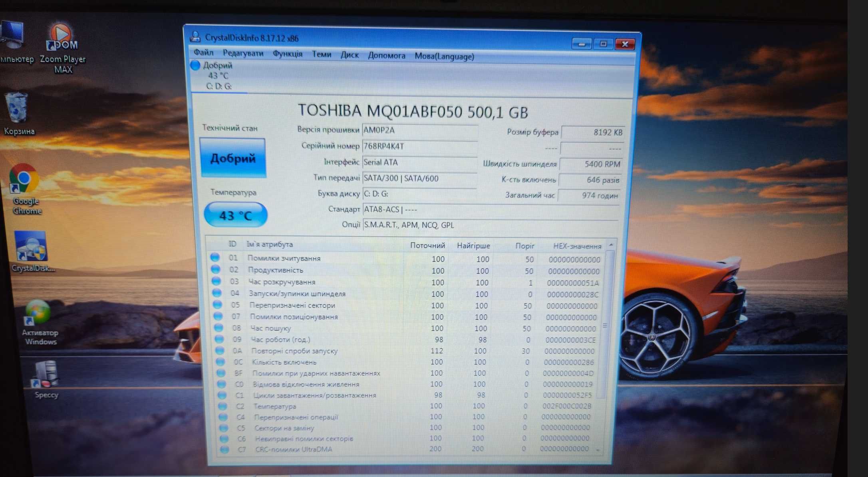This screenshot has height=477, width=868.
Task: Launch the Speccy desktop shortcut
Action: click(46, 379)
